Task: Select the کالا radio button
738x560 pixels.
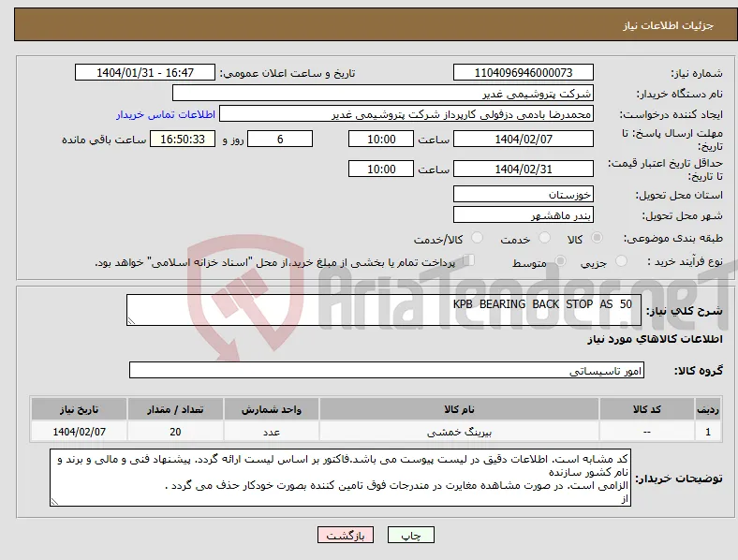Action: click(597, 238)
